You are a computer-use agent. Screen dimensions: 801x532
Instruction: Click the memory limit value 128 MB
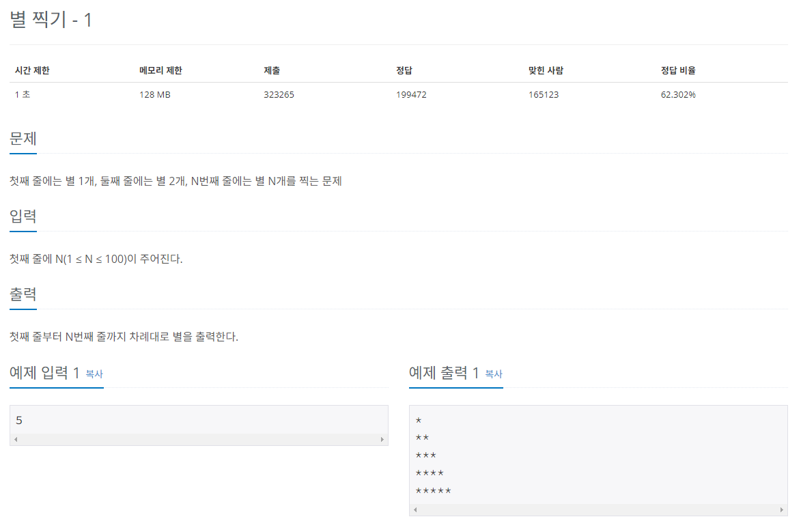click(155, 94)
